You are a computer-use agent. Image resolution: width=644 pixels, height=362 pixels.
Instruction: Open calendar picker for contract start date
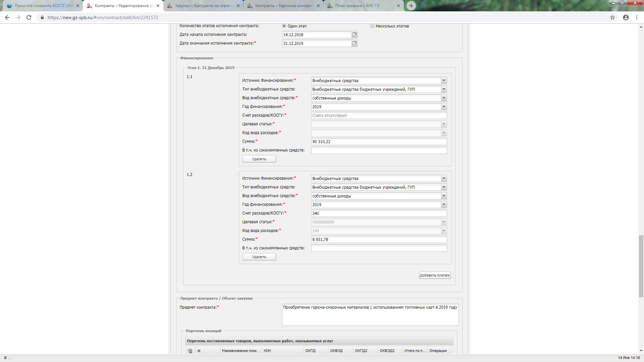[x=355, y=35]
